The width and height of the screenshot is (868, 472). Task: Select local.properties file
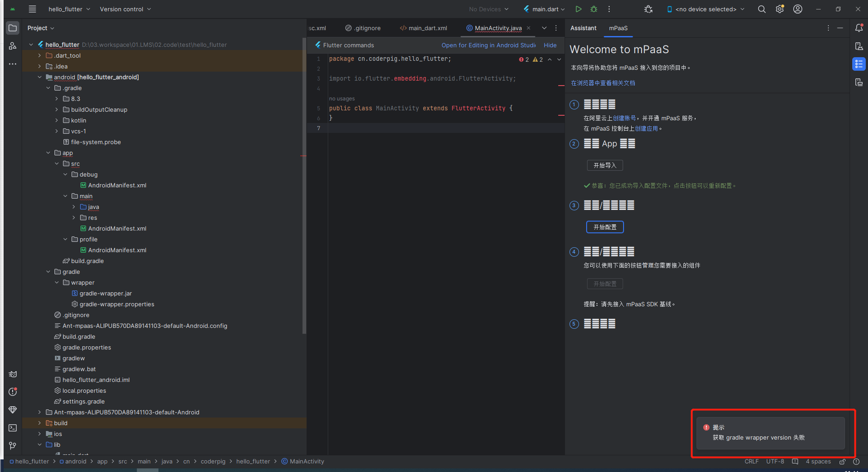tap(84, 390)
